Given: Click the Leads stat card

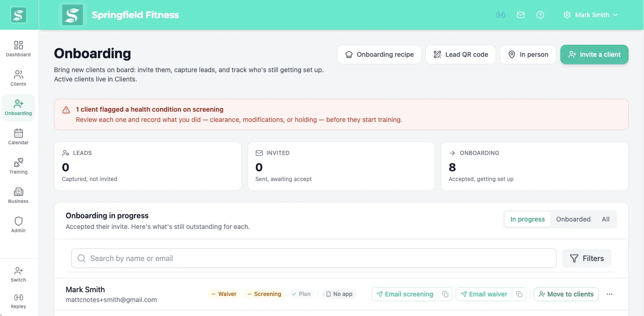Looking at the screenshot, I should coord(148,166).
